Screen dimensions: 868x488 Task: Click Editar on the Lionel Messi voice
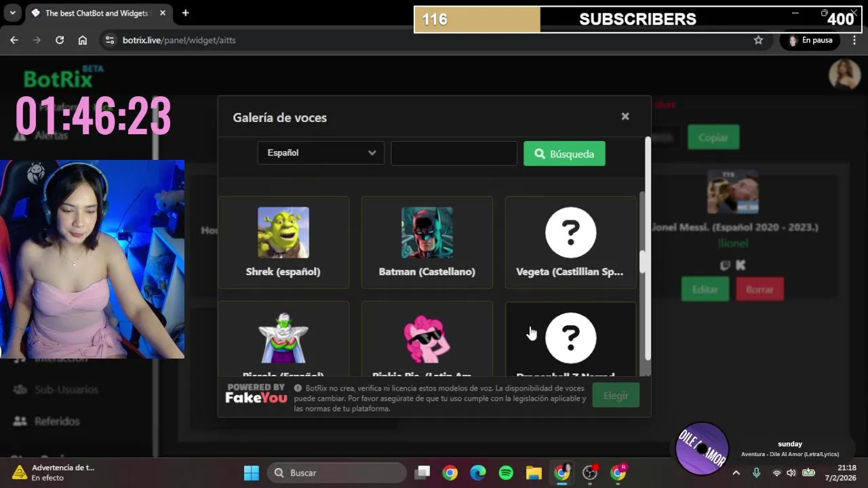705,289
